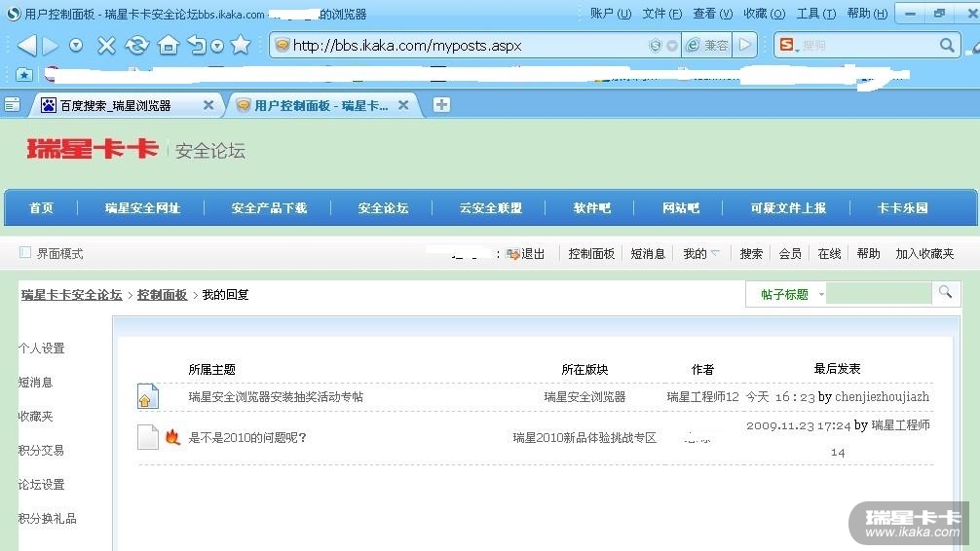Open the 收藏 menu
This screenshot has width=980, height=551.
click(x=764, y=13)
